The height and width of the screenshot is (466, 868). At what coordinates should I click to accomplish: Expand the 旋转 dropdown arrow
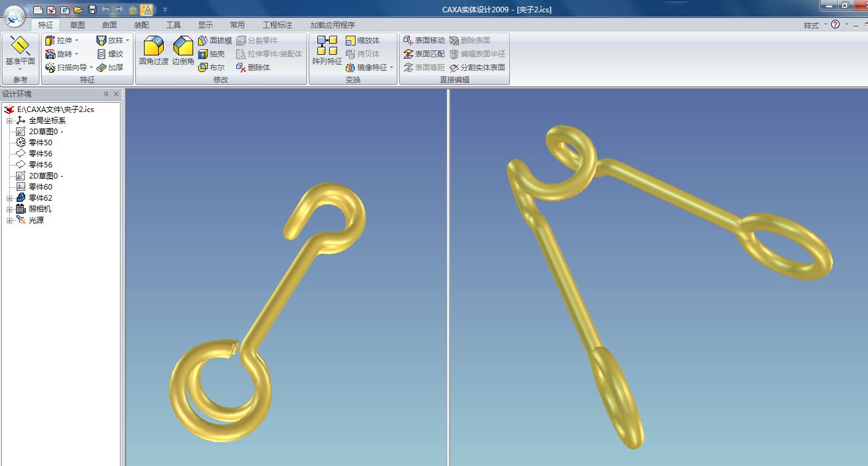(77, 54)
